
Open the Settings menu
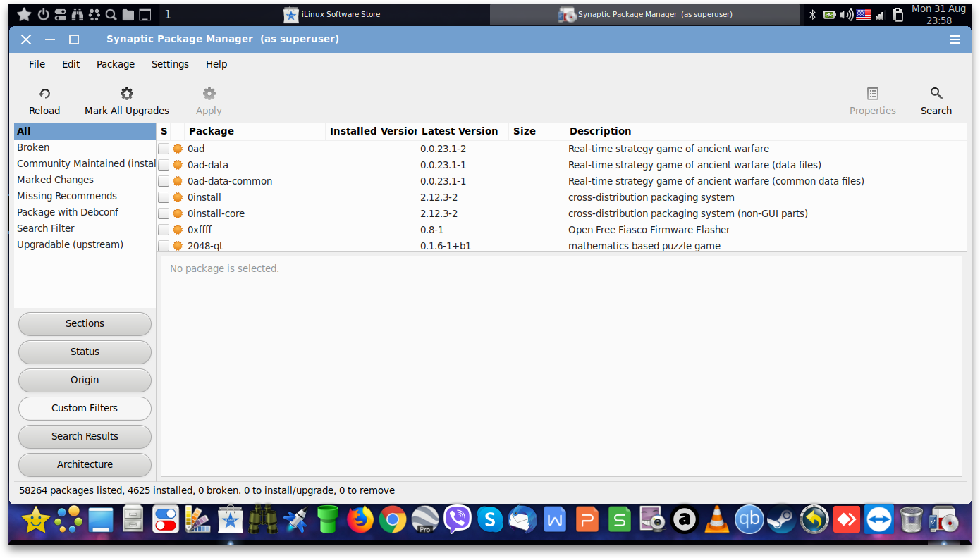[170, 64]
